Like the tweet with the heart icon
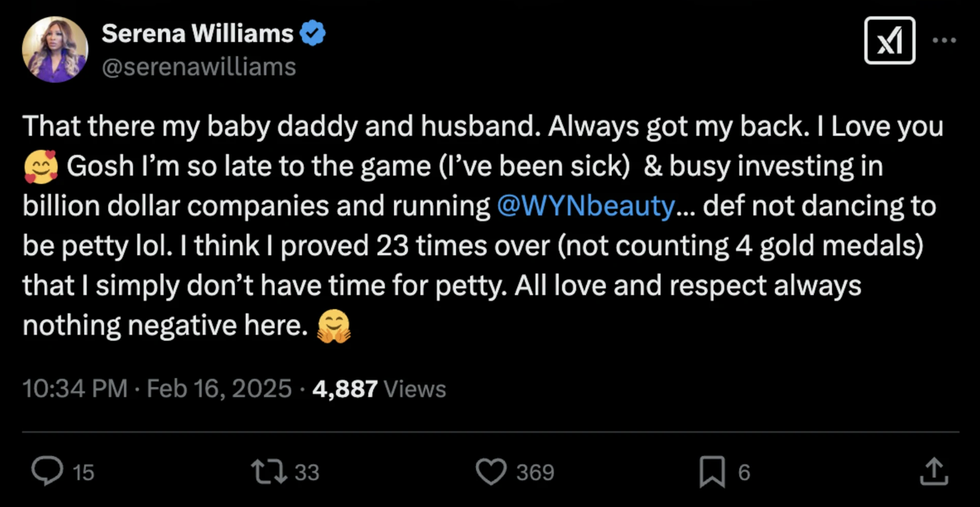Image resolution: width=980 pixels, height=507 pixels. click(x=491, y=471)
